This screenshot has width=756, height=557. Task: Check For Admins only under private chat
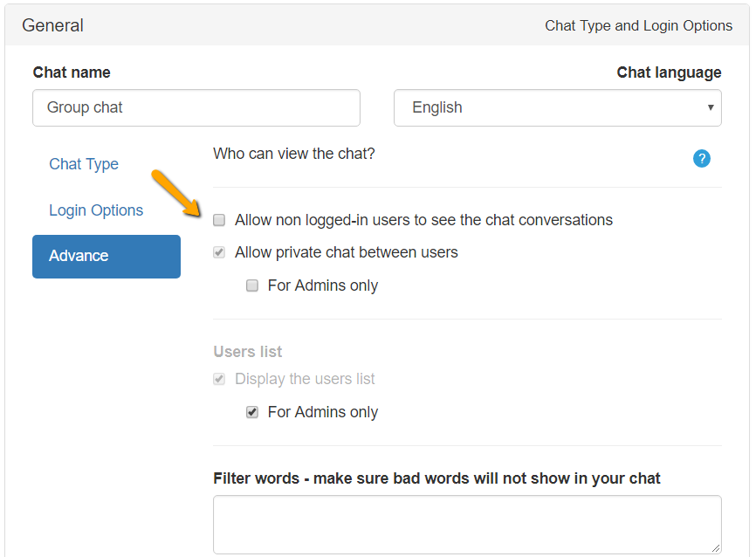click(252, 285)
